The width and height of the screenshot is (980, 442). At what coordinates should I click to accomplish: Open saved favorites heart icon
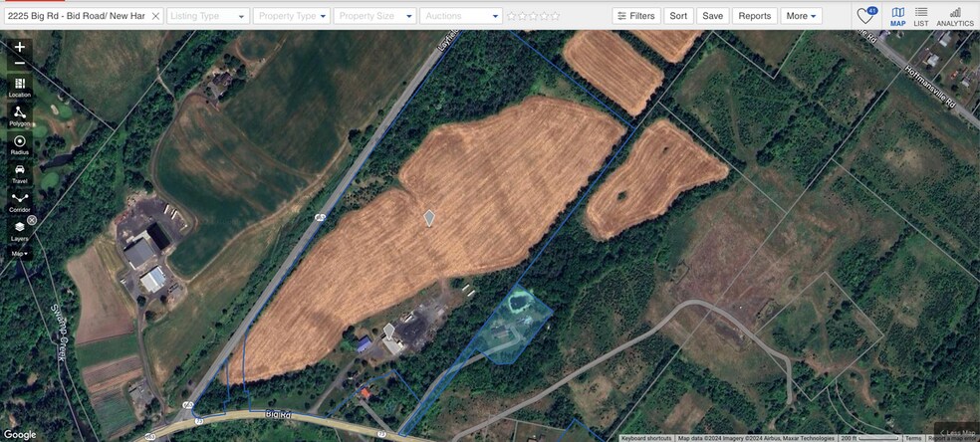[x=866, y=16]
